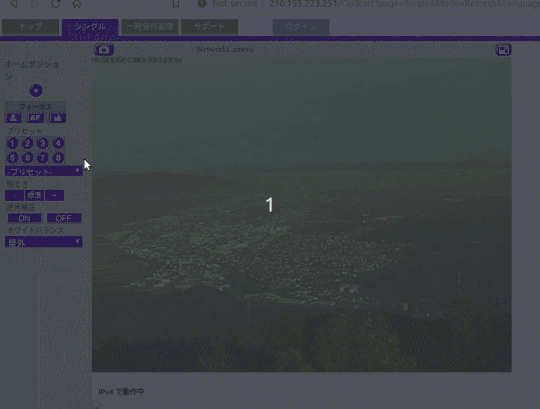Click the live camera image
This screenshot has height=409, width=540.
click(x=302, y=215)
